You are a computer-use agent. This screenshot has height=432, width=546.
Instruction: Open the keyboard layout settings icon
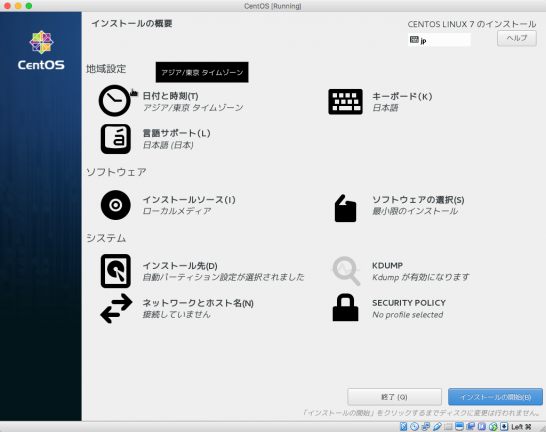(345, 102)
